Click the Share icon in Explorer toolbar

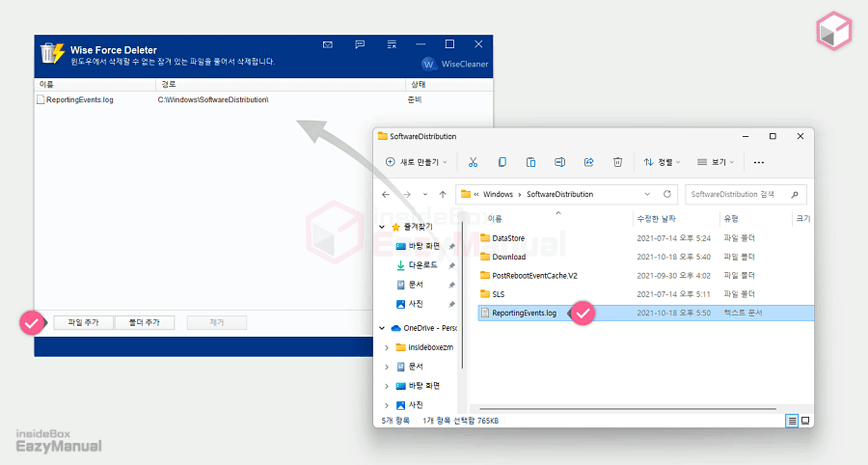point(589,162)
